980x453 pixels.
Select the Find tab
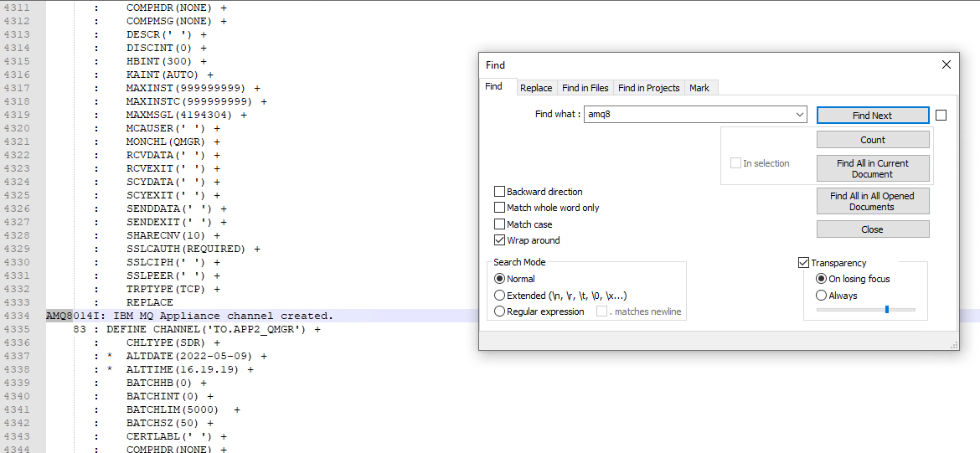point(493,87)
